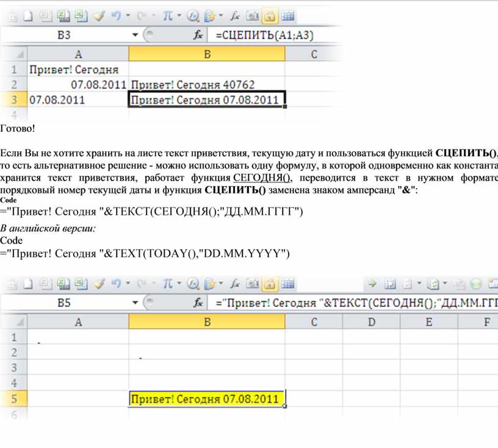The height and width of the screenshot is (448, 498).
Task: Click the green circle icon in the B5 spreadsheet toolbar
Action: 476,284
